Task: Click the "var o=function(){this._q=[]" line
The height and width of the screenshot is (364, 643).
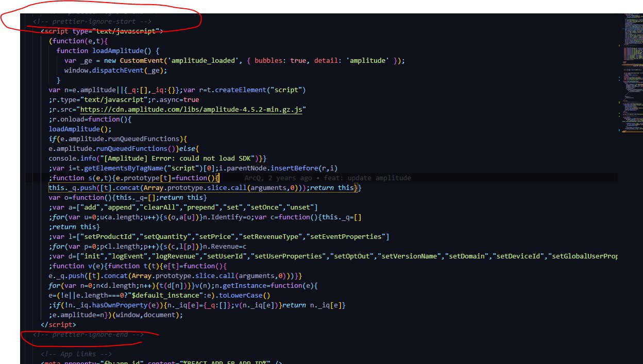Action: tap(127, 198)
